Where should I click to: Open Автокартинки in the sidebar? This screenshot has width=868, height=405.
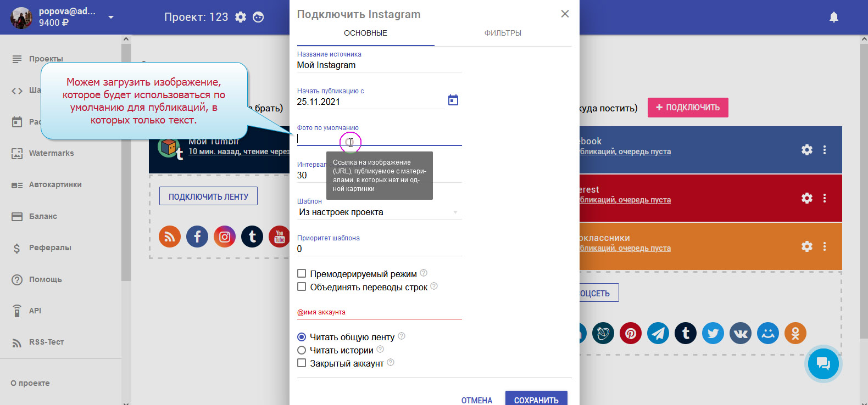(x=55, y=185)
